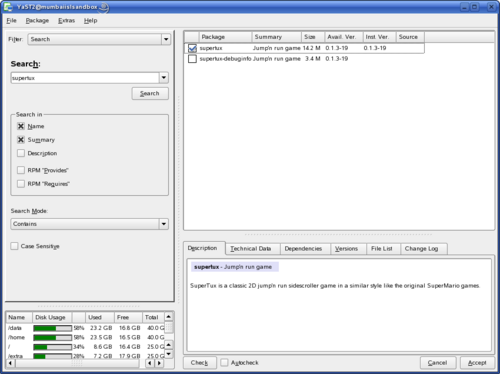Click the disk table scroll-down arrow at bottom
The width and height of the screenshot is (500, 374).
[169, 354]
